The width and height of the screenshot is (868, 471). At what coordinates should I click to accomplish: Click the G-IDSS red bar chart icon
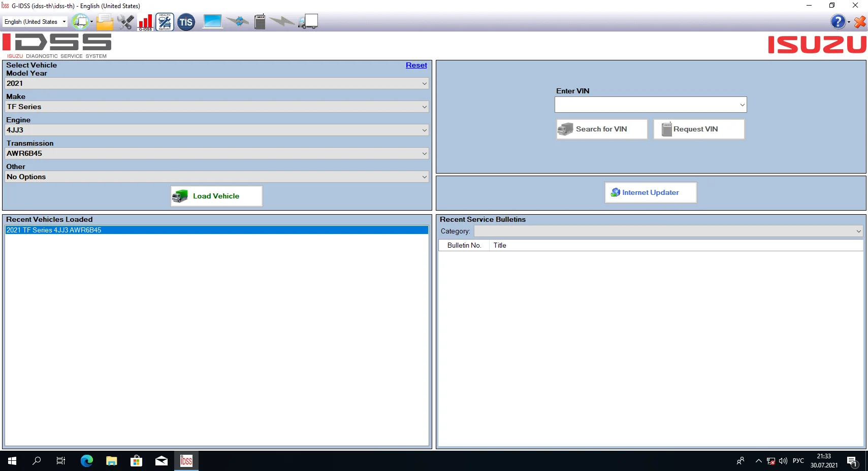tap(145, 22)
